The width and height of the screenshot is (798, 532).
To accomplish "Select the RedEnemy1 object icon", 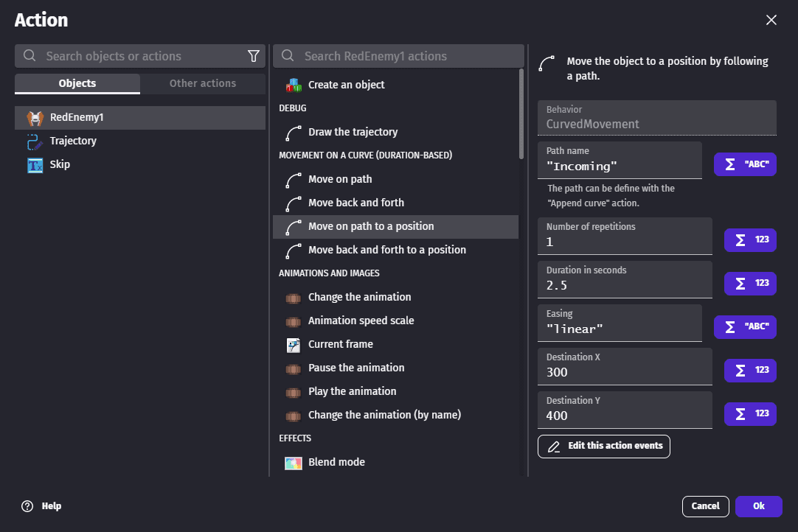I will point(35,118).
